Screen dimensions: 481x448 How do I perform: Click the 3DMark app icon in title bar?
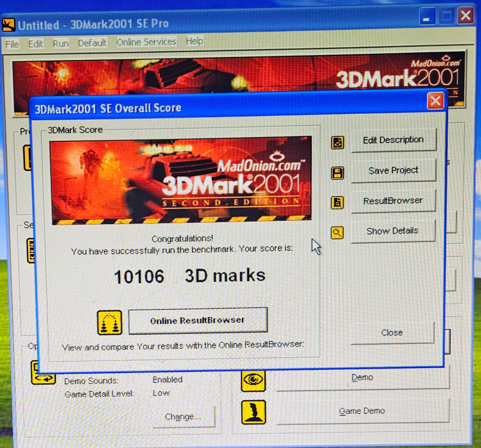8,25
